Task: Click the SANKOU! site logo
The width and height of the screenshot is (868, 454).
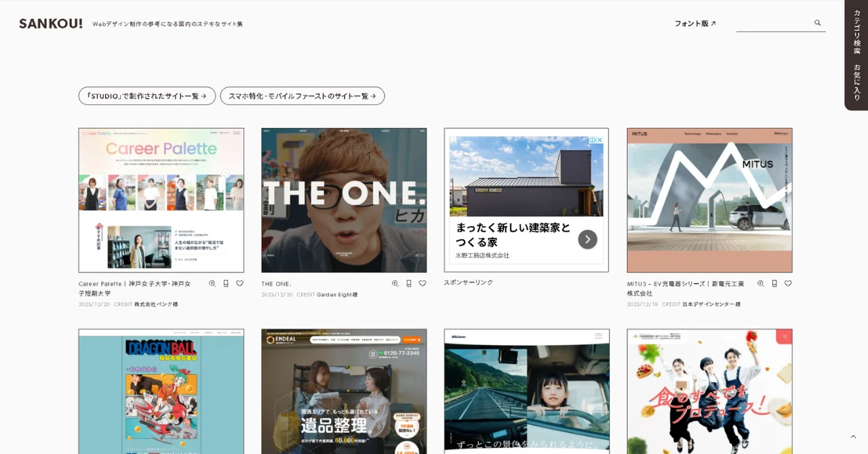Action: (51, 24)
